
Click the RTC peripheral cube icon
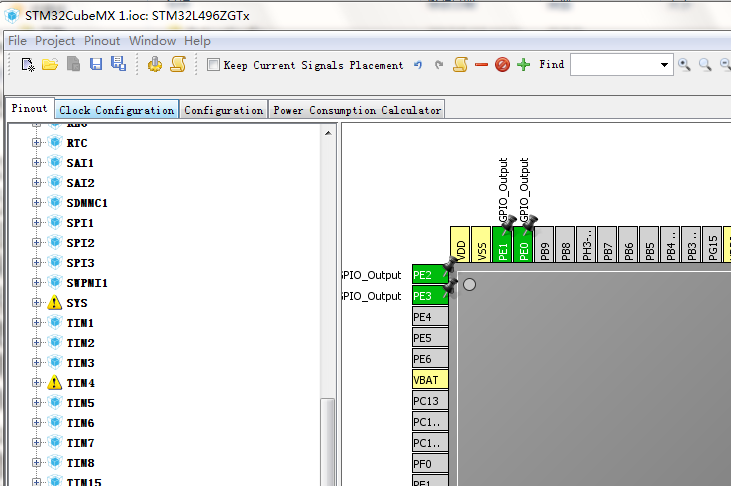pyautogui.click(x=55, y=142)
